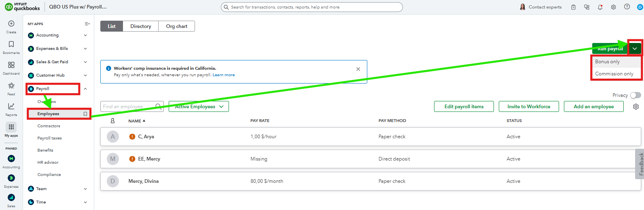The height and width of the screenshot is (210, 644).
Task: Open Bookmarks from the left rail
Action: 11,44
